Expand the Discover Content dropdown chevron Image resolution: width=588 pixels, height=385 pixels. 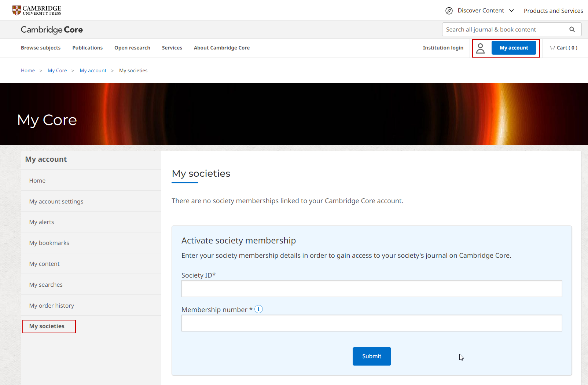point(511,11)
